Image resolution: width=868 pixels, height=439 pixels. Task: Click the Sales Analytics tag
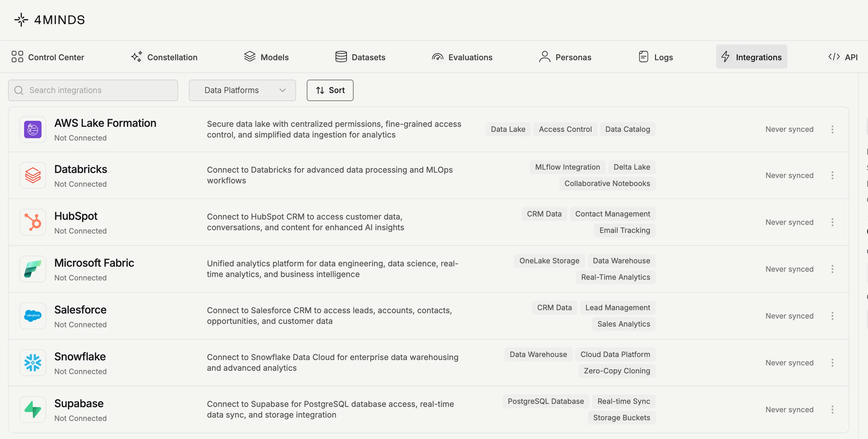click(624, 324)
